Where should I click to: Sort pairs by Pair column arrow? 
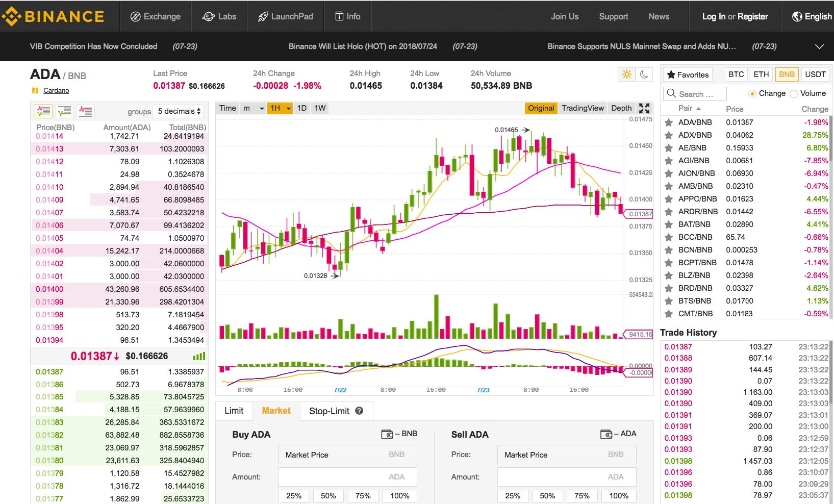pos(698,109)
